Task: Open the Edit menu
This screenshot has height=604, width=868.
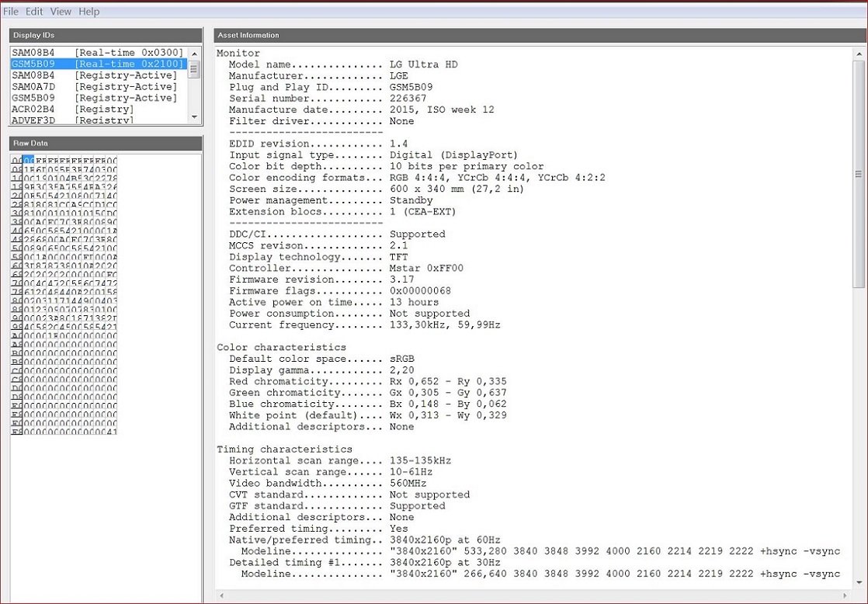Action: [34, 11]
